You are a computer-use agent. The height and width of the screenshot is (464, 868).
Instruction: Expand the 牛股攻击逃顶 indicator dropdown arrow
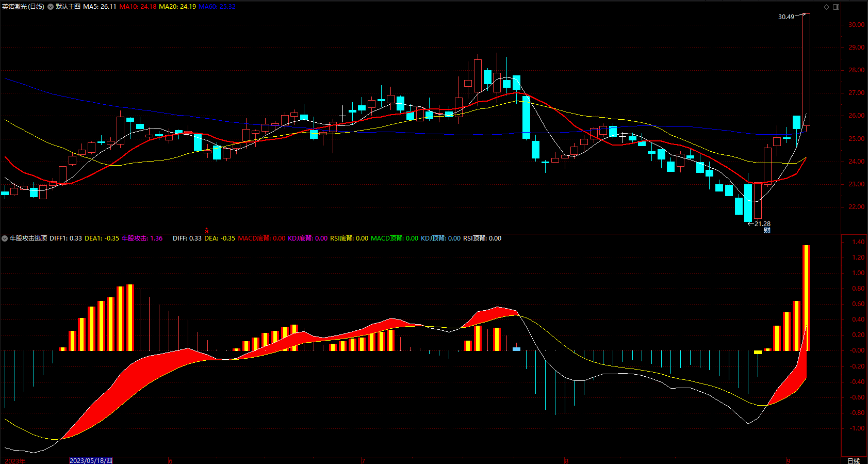[x=5, y=238]
